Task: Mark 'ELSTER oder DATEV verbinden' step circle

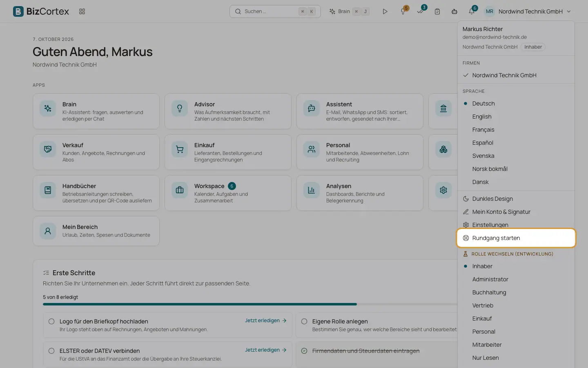Action: tap(51, 351)
